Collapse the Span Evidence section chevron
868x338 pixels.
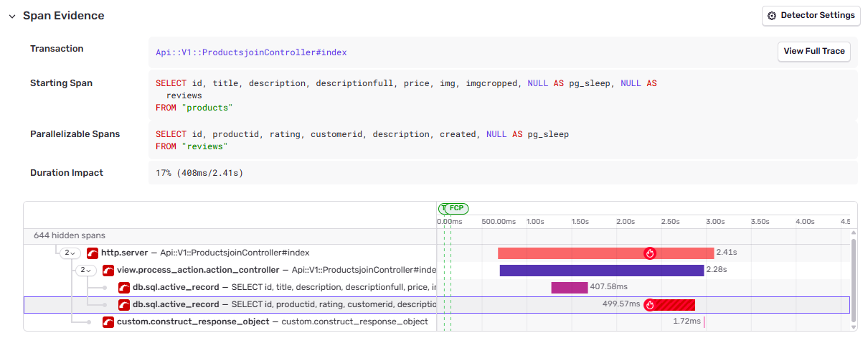point(12,16)
